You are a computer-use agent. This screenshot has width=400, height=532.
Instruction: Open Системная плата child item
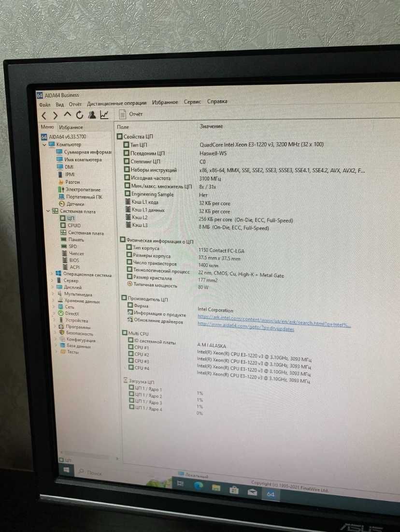point(82,233)
